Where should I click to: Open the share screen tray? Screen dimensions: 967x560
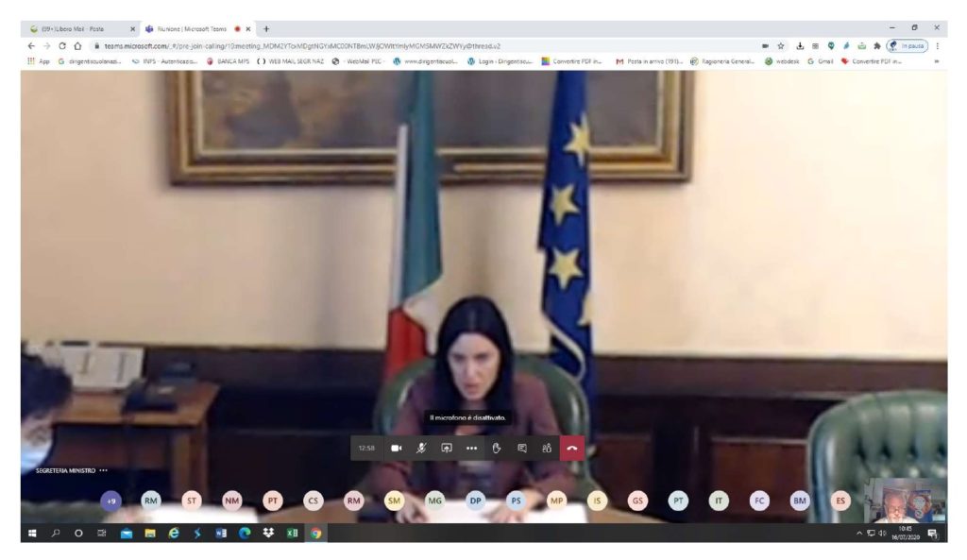(447, 448)
